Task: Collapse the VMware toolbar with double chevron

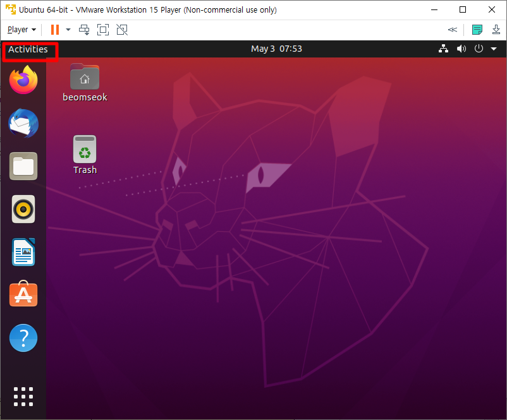Action: pos(453,30)
